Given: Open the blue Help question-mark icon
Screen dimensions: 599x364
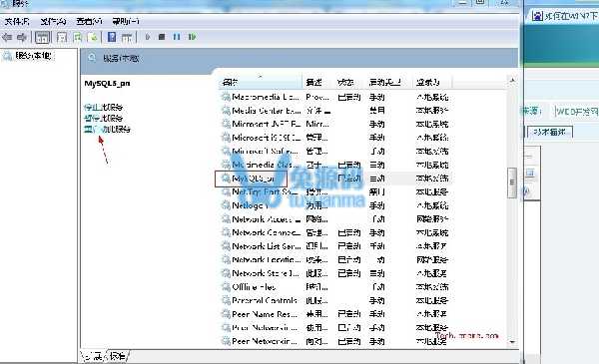Looking at the screenshot, I should tap(112, 37).
